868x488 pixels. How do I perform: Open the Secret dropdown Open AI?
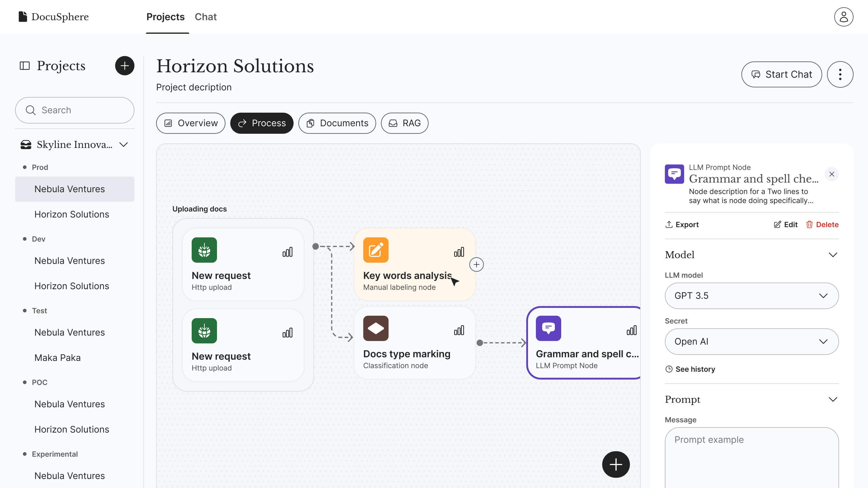point(751,342)
